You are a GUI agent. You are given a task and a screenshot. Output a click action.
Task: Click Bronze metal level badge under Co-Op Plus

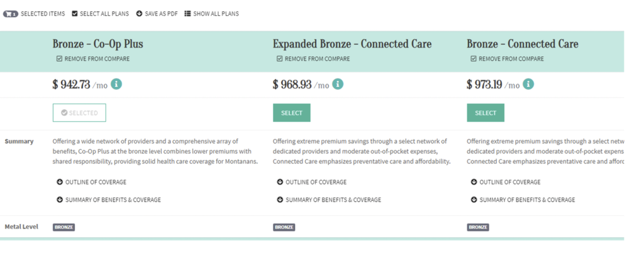click(x=64, y=227)
